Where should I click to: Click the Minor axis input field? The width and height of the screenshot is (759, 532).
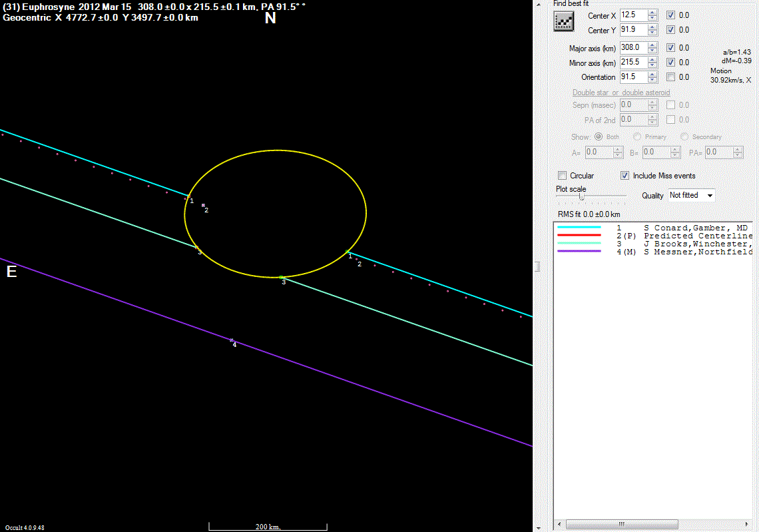point(632,62)
